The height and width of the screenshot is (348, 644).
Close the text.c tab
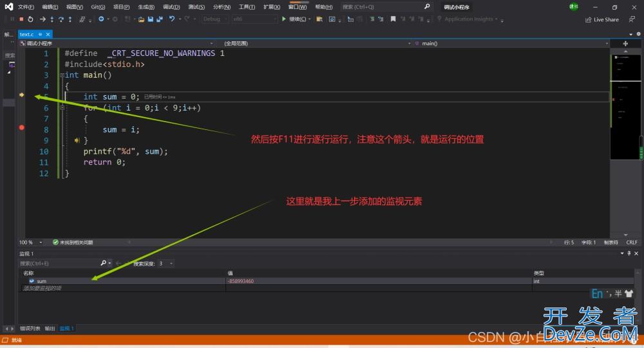[x=48, y=35]
